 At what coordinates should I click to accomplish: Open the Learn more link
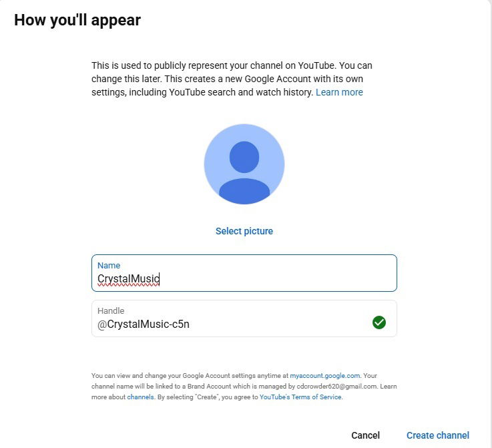coord(339,92)
